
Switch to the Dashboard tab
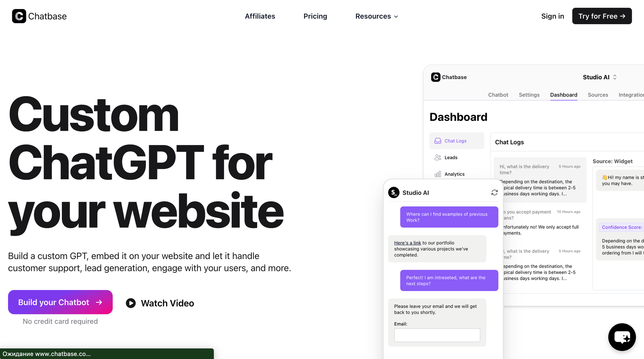(x=563, y=95)
